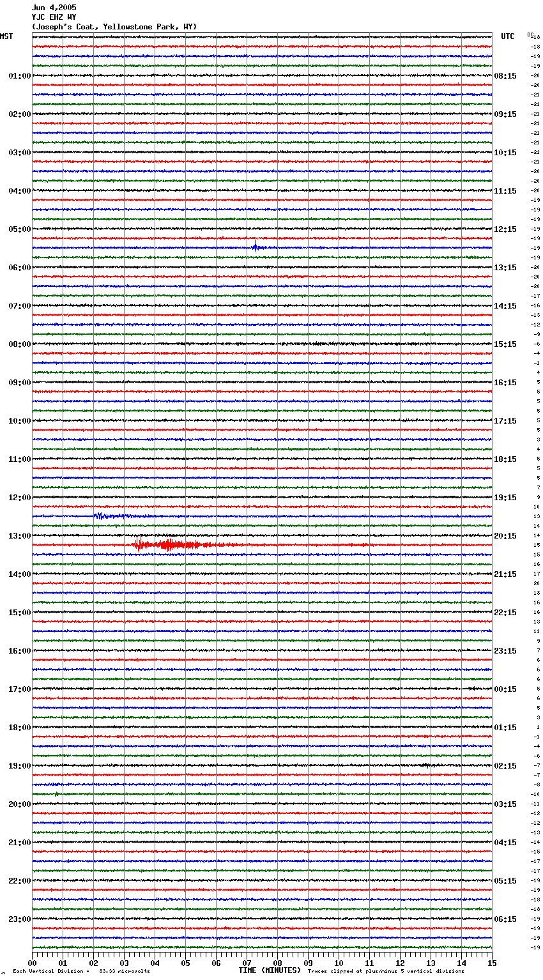Click the 19:15 UTC time label
The image size is (543, 980).
(x=505, y=498)
